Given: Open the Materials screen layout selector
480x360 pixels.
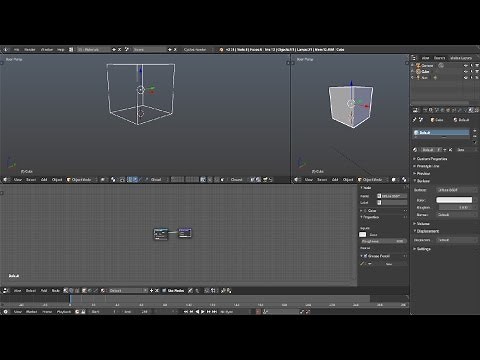Looking at the screenshot, I should point(93,49).
